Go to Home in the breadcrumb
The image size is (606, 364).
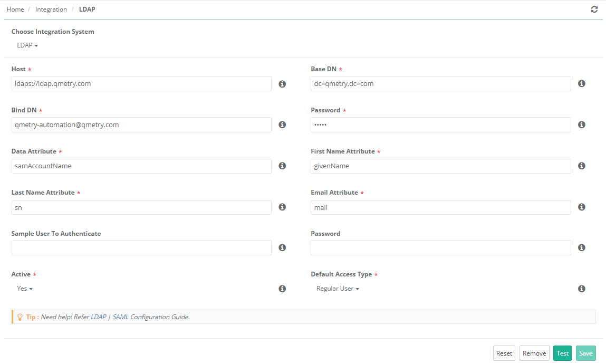click(x=15, y=9)
